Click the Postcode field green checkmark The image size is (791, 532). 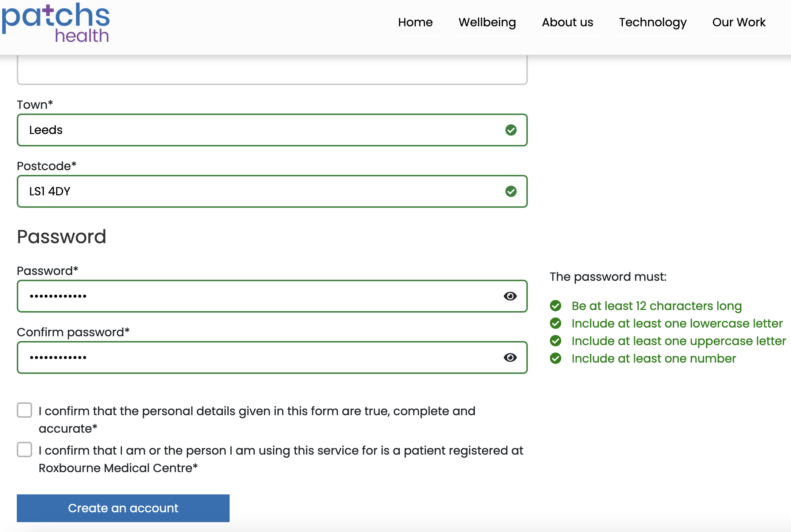[511, 191]
